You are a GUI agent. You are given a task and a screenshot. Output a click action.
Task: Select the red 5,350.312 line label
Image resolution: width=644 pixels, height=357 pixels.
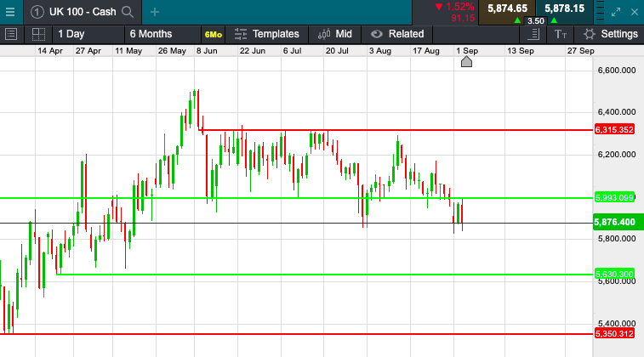tap(614, 333)
